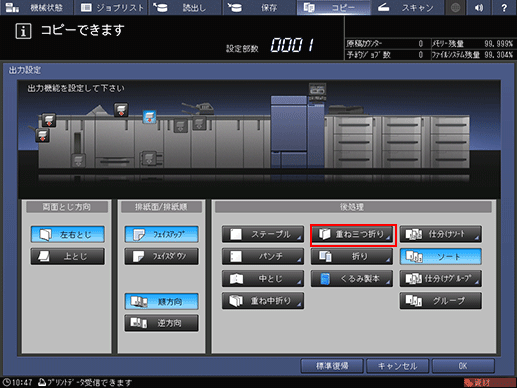The image size is (517, 388).
Task: Open the 機械状態 tab
Action: 36,7
